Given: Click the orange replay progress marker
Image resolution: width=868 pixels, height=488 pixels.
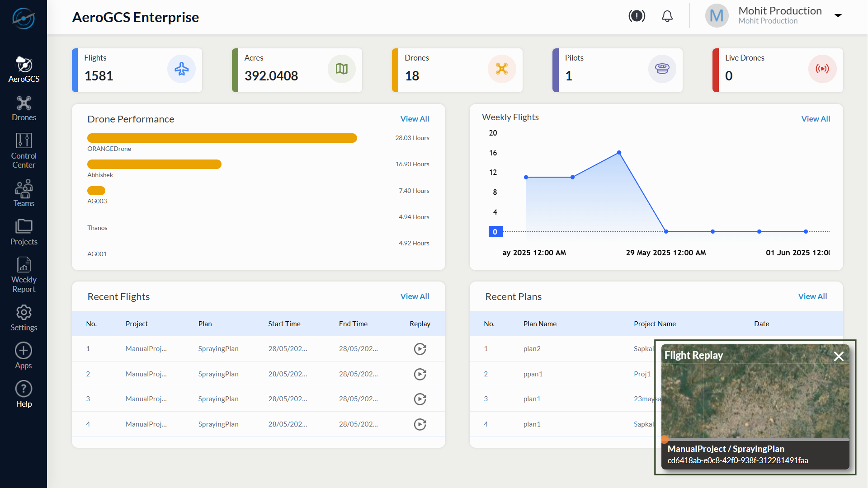Looking at the screenshot, I should pos(665,439).
